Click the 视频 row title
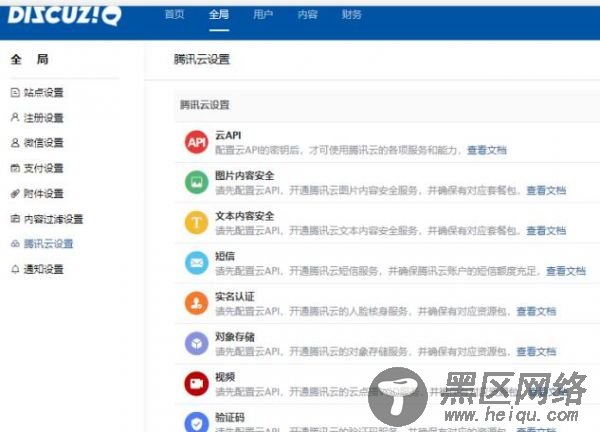The height and width of the screenshot is (432, 600). (225, 377)
